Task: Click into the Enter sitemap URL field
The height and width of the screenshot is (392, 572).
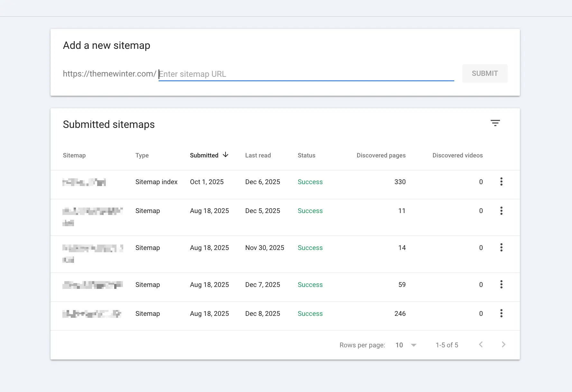Action: (x=306, y=74)
